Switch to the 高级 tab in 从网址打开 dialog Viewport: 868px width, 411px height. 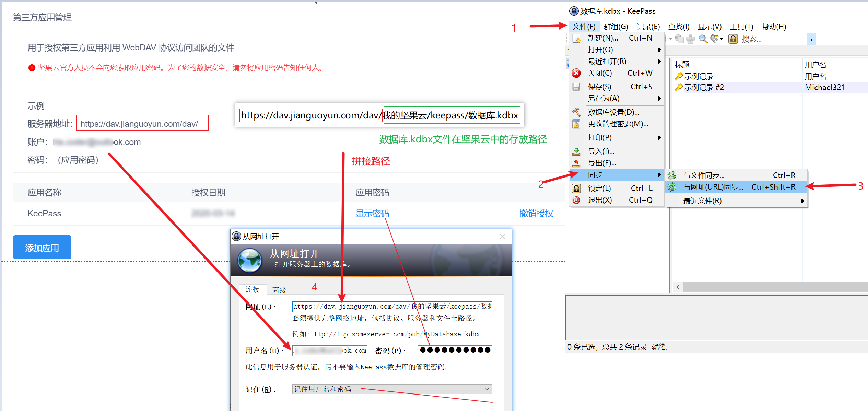tap(279, 289)
